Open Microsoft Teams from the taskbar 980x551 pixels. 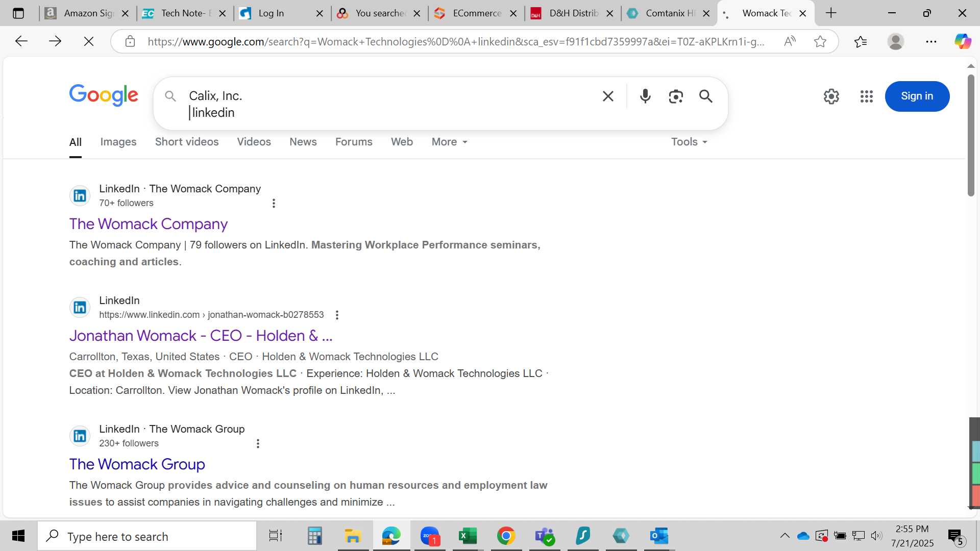tap(544, 536)
